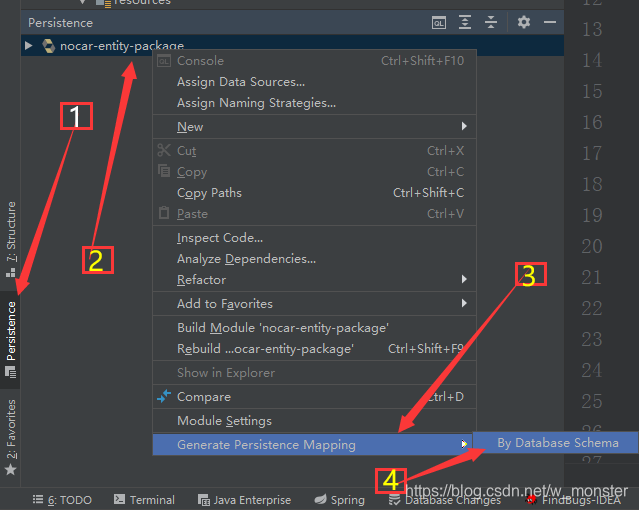Expand the Add to Favorites submenu arrow

[x=464, y=303]
